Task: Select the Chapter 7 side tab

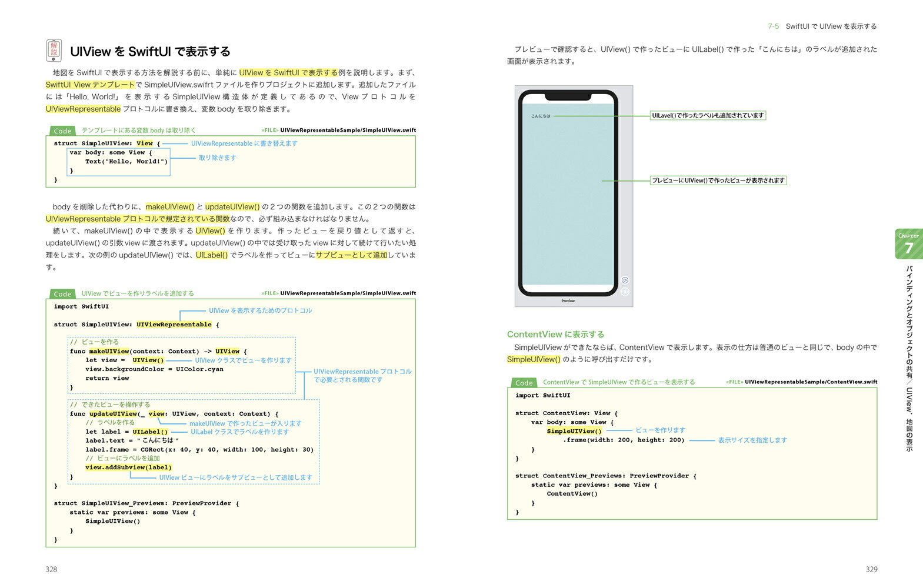Action: coord(909,244)
